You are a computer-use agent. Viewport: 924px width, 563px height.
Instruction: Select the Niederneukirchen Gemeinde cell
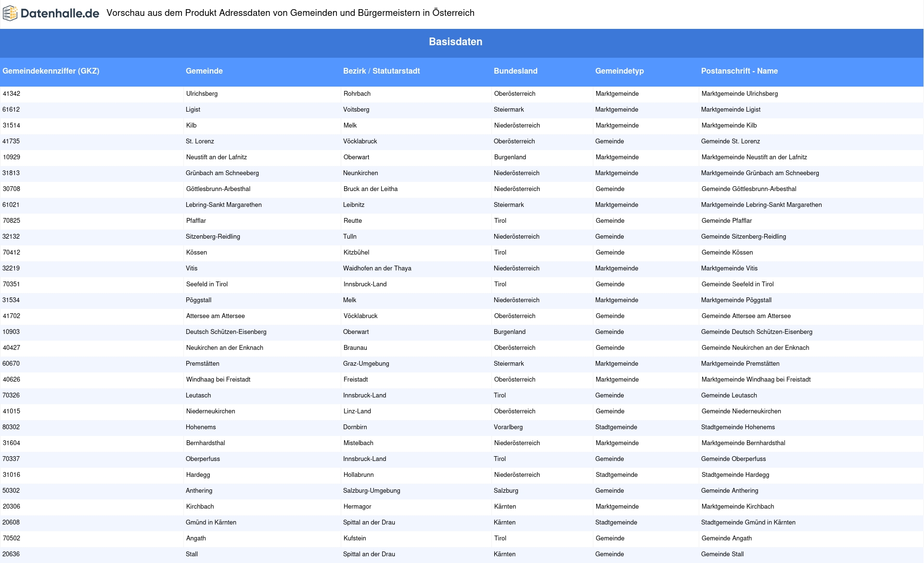pyautogui.click(x=262, y=411)
